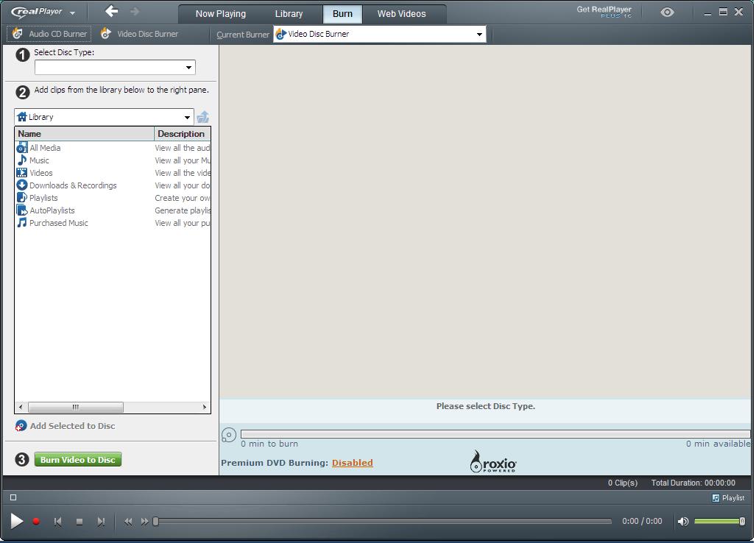756x543 pixels.
Task: Click 'Generate playlis' description text
Action: (x=183, y=210)
